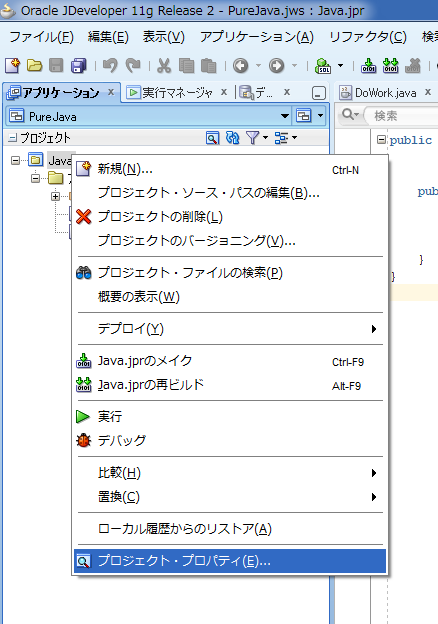
Task: Expand the package node in project tree
Action: pyautogui.click(x=56, y=196)
